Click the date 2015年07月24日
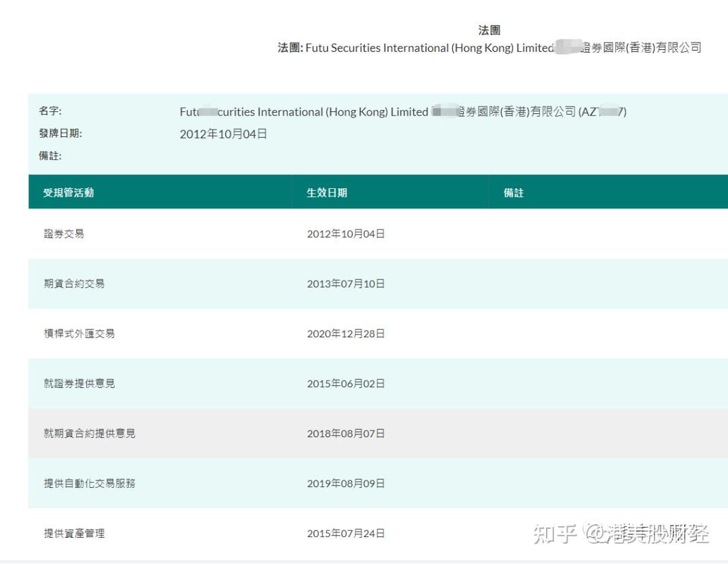 [346, 534]
